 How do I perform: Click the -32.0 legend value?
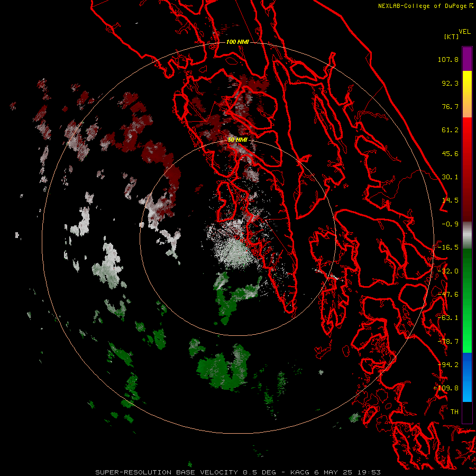point(448,271)
